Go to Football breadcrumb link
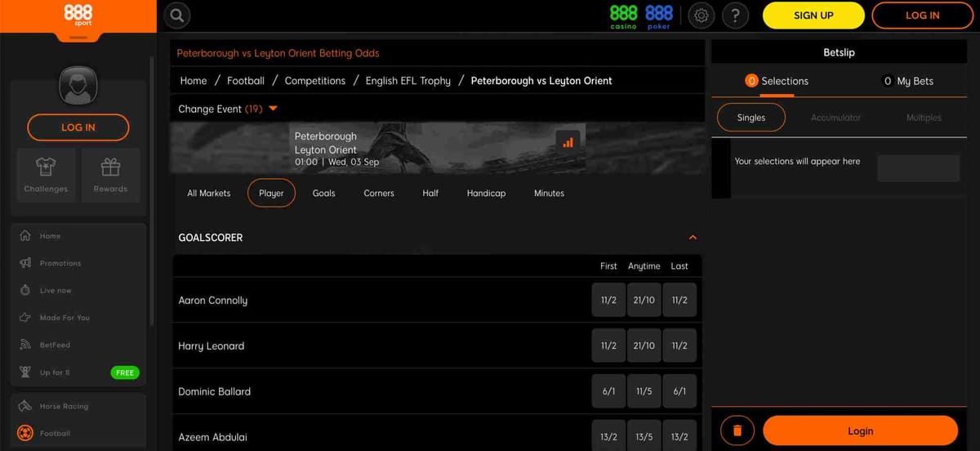Viewport: 980px width, 451px height. [246, 81]
